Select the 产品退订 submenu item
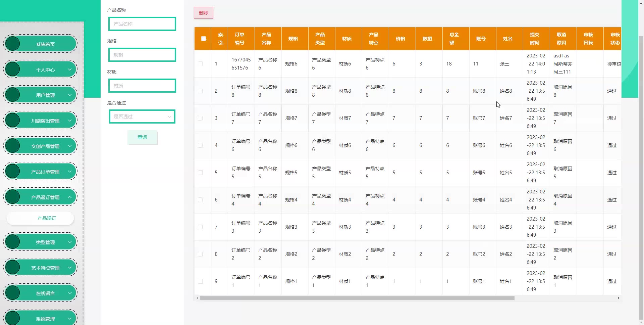This screenshot has height=325, width=644. pos(40,218)
